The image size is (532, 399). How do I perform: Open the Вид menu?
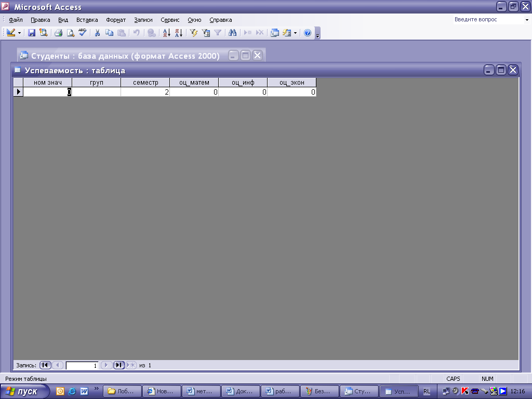pos(63,20)
